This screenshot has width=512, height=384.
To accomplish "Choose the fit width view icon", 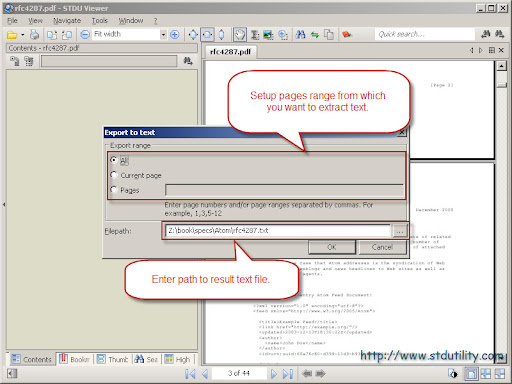I will point(207,34).
